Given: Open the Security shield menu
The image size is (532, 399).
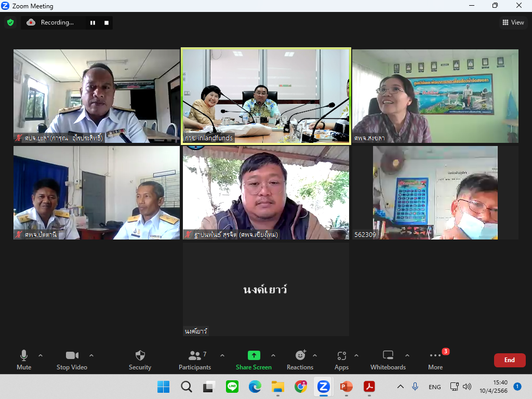Looking at the screenshot, I should 140,360.
